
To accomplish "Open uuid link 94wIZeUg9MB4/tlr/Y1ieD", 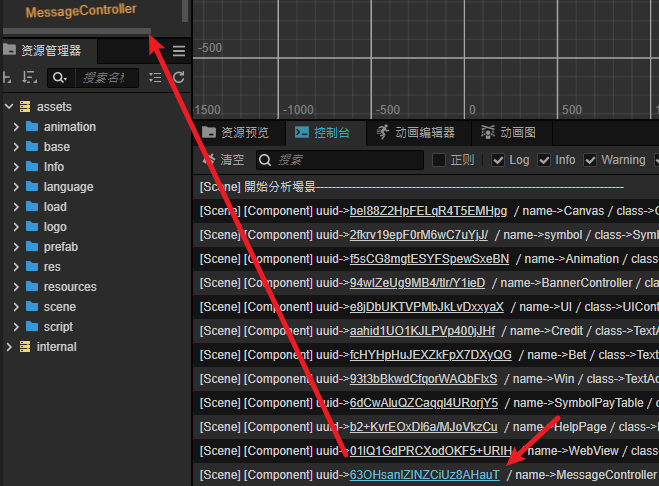I will 417,283.
